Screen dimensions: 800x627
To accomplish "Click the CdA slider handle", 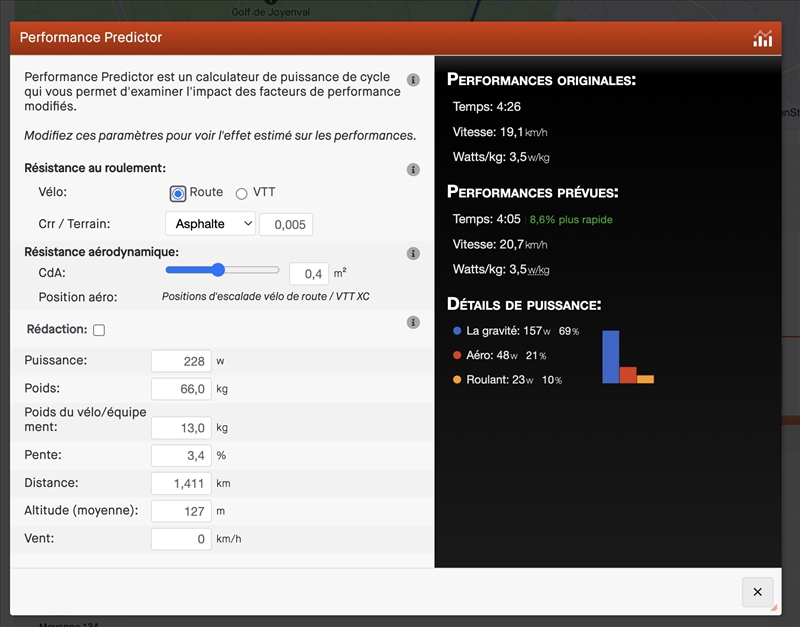I will coord(218,270).
